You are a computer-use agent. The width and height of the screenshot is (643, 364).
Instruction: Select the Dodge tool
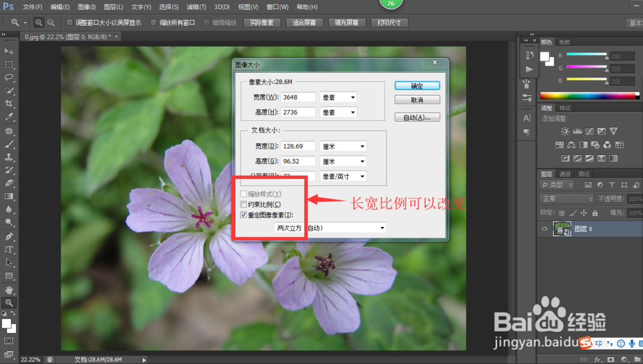tap(9, 223)
